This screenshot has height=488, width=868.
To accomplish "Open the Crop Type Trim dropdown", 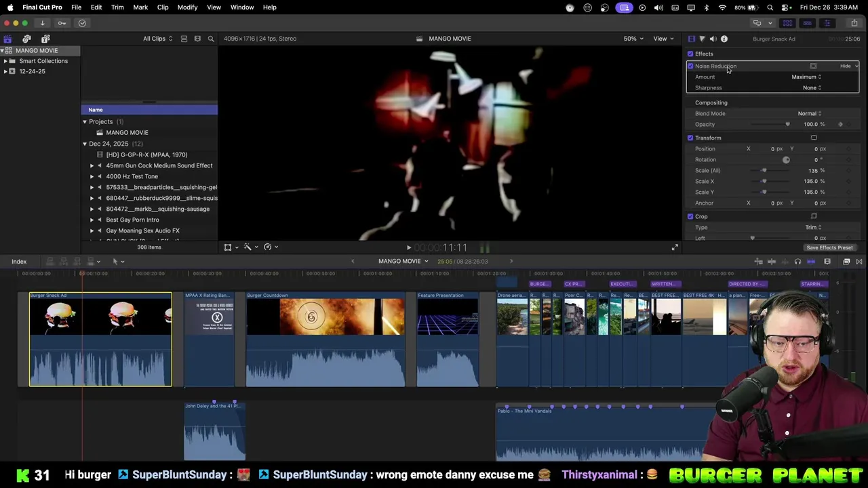I will point(813,227).
